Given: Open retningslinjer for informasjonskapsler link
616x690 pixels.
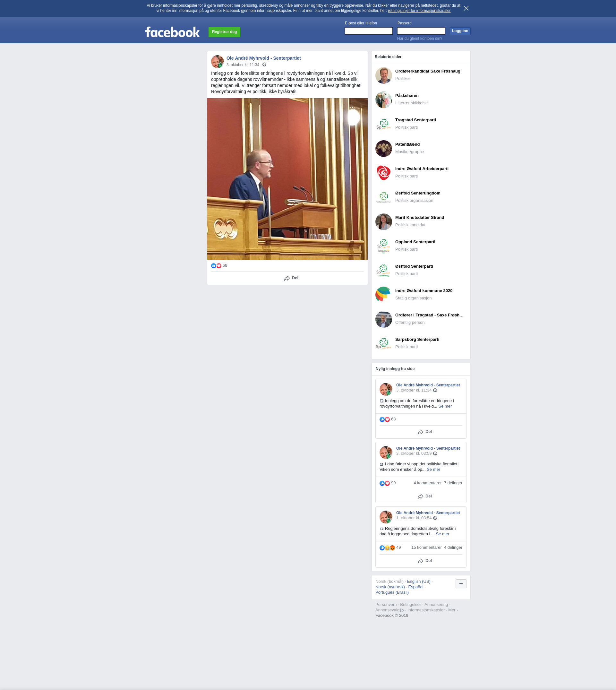Looking at the screenshot, I should click(419, 11).
